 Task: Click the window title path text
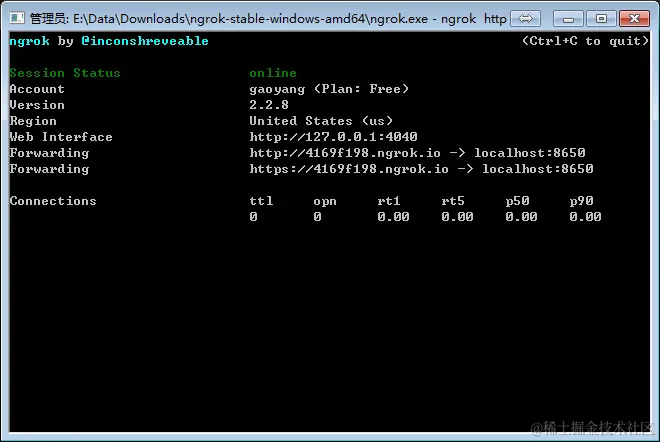click(268, 19)
